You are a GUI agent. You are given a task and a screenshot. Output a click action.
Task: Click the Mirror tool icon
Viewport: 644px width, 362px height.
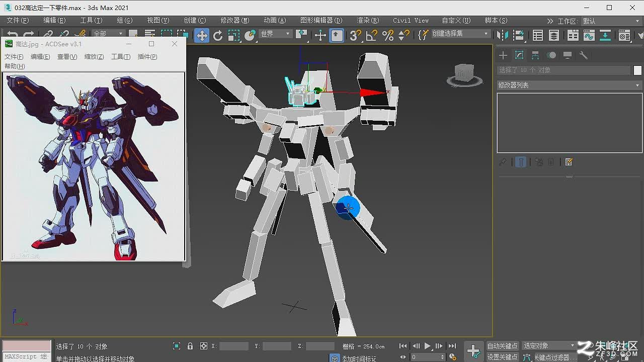click(502, 35)
